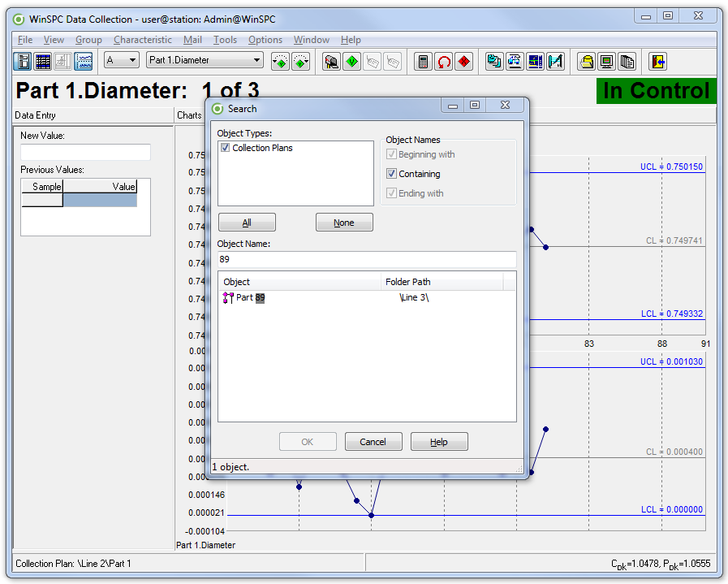Open the Characteristic menu

click(x=143, y=40)
